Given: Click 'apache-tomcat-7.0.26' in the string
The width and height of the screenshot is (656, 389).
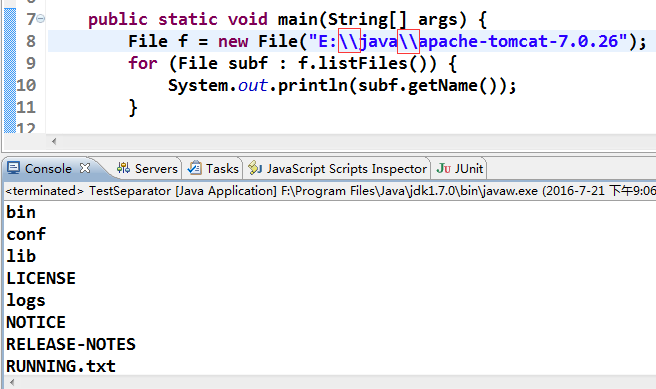Looking at the screenshot, I should click(x=518, y=41).
